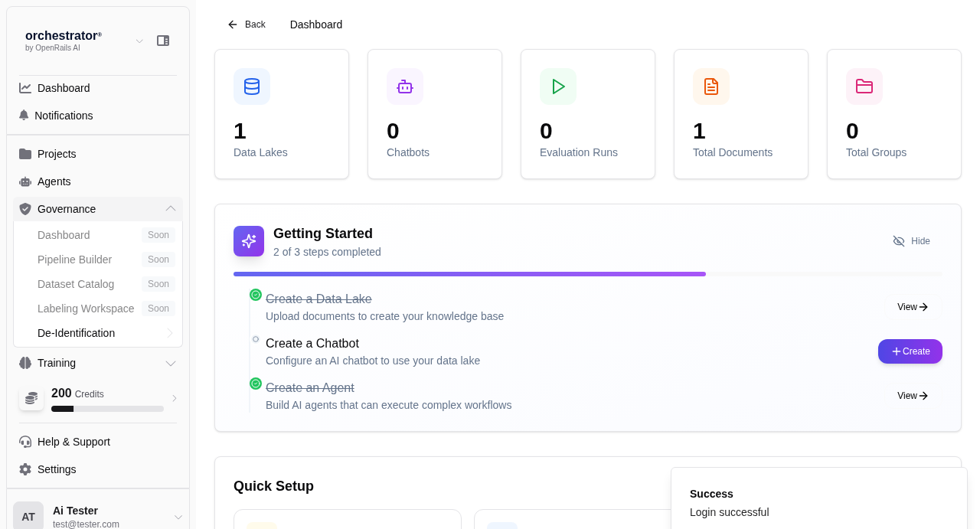Click the Getting Started sparkle icon
Image resolution: width=980 pixels, height=529 pixels.
tap(248, 241)
